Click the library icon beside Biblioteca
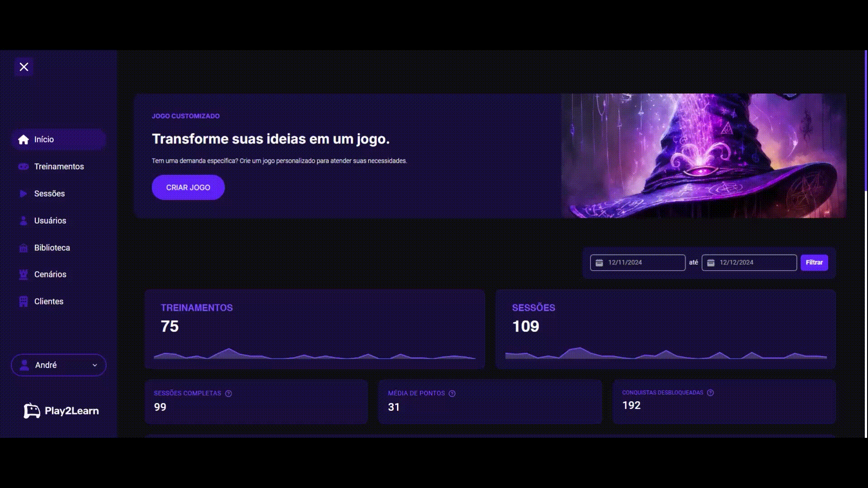The height and width of the screenshot is (488, 868). click(24, 248)
